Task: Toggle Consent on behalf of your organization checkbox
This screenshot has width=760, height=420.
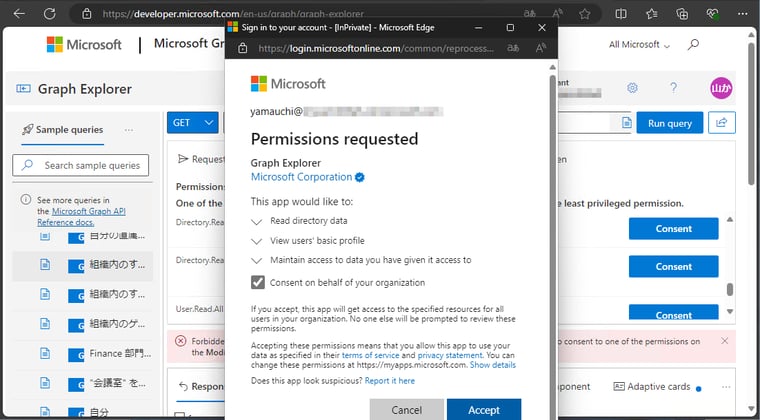Action: point(258,282)
